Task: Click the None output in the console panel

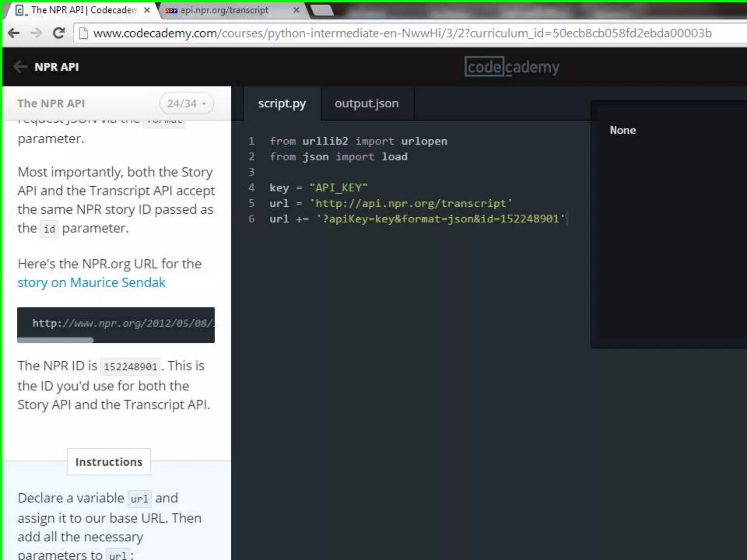Action: (x=623, y=130)
